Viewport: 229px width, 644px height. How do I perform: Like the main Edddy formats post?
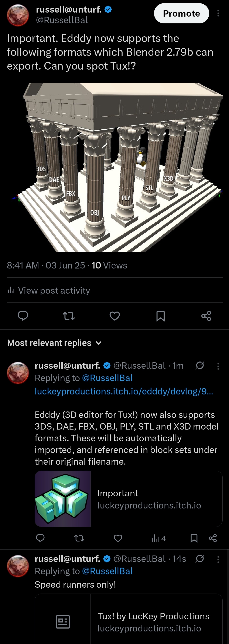pos(114,316)
